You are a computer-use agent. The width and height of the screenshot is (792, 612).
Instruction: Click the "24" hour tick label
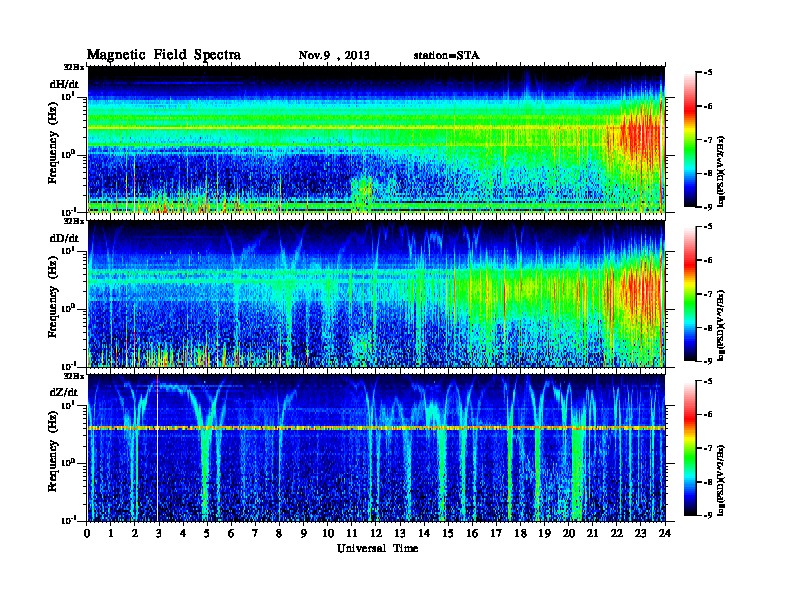(x=665, y=533)
